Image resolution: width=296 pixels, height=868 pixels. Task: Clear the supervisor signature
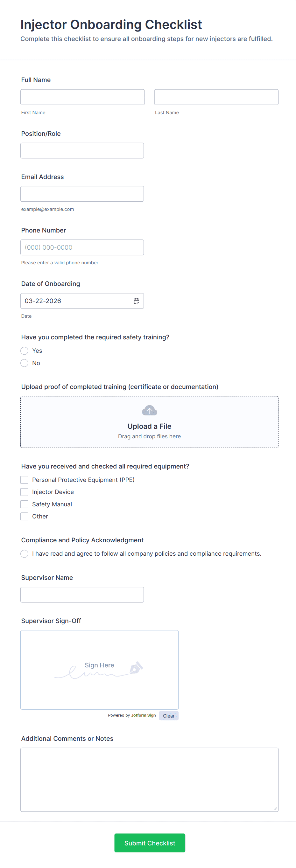(168, 716)
